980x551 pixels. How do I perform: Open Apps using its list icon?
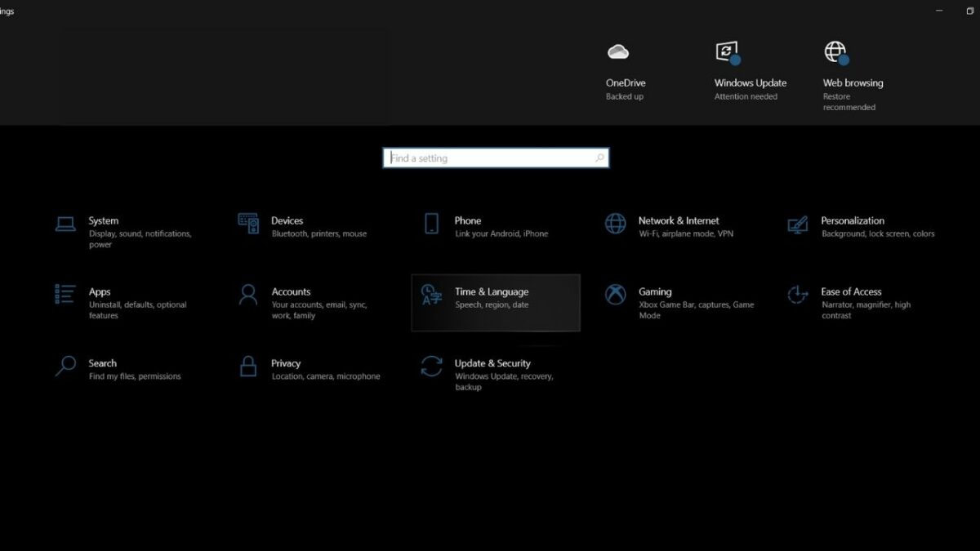pos(65,295)
